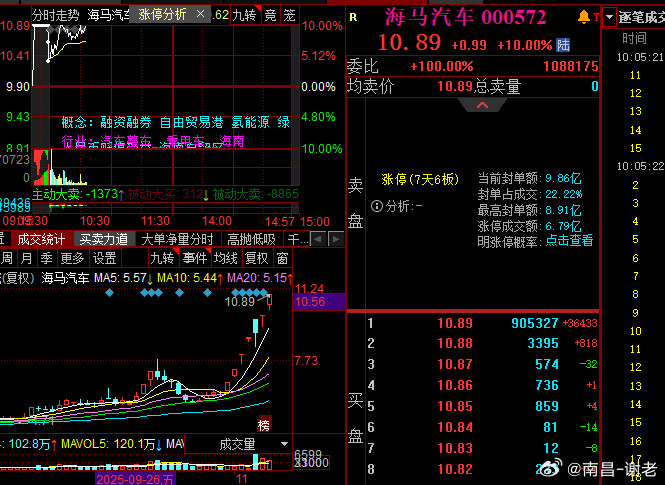Select the 竞 button in the intraday toolbar
The width and height of the screenshot is (665, 485).
click(x=270, y=16)
